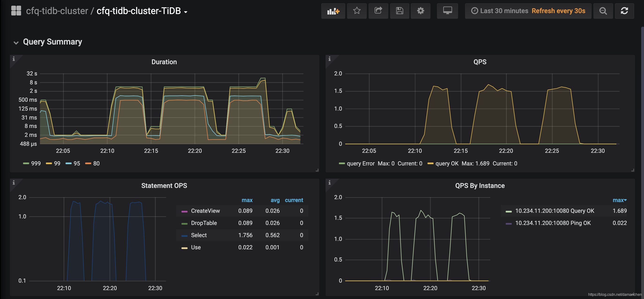Toggle CreateView series visibility
This screenshot has width=644, height=299.
pos(205,211)
